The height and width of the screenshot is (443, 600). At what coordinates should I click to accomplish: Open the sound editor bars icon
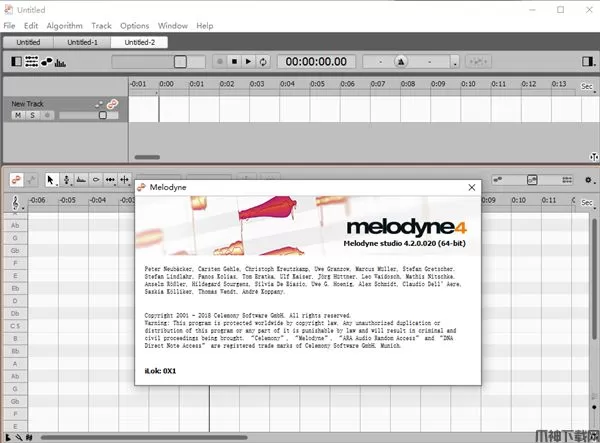(x=60, y=62)
